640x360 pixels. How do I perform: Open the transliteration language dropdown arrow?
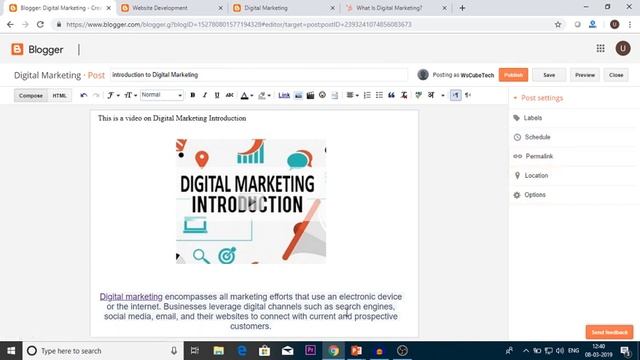[443, 95]
